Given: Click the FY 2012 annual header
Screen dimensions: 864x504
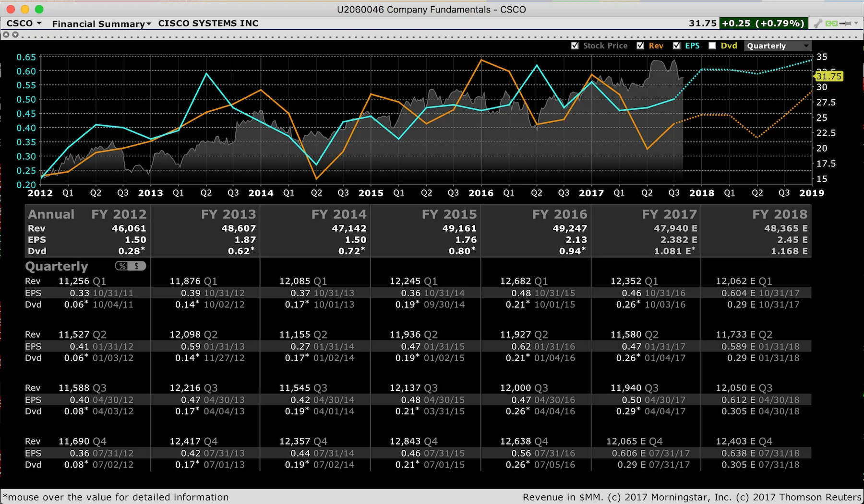Looking at the screenshot, I should [119, 214].
